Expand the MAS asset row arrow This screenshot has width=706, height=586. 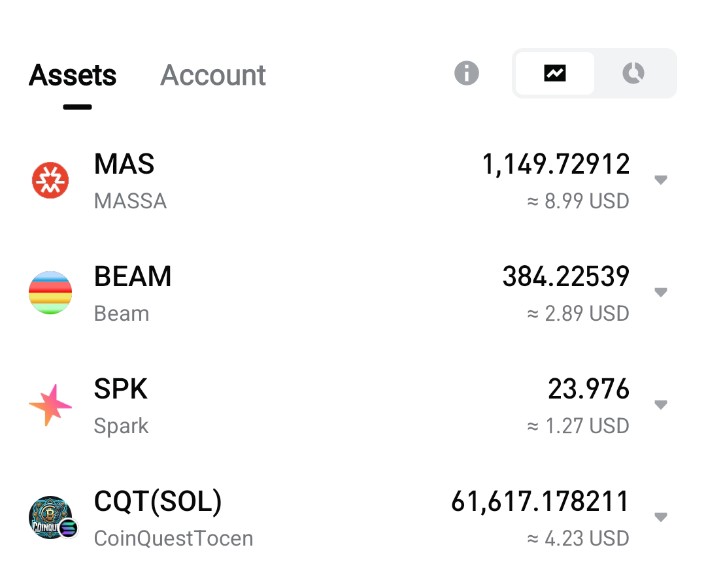660,180
